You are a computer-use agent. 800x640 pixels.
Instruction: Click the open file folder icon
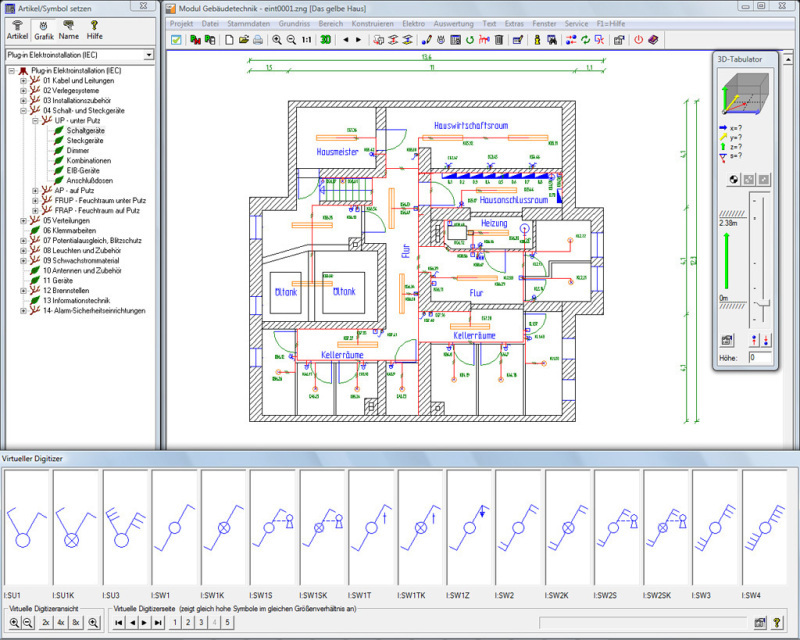(243, 40)
